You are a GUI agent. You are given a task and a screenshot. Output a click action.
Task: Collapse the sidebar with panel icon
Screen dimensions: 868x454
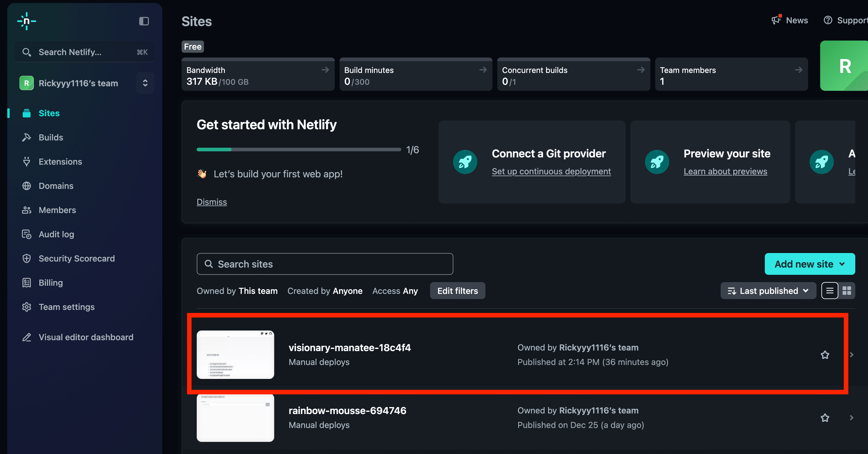point(144,21)
